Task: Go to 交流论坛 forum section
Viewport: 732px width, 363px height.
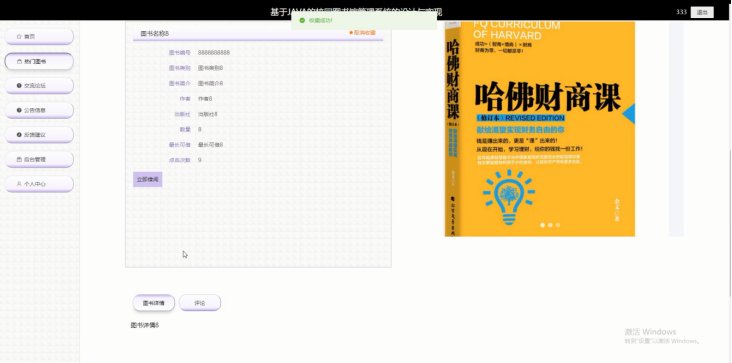Action: pyautogui.click(x=39, y=86)
